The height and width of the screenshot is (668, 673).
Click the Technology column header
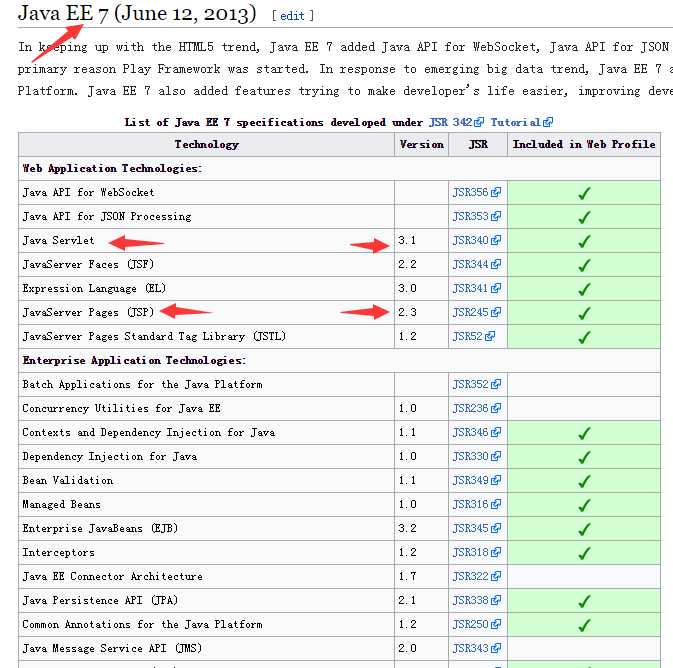click(206, 145)
